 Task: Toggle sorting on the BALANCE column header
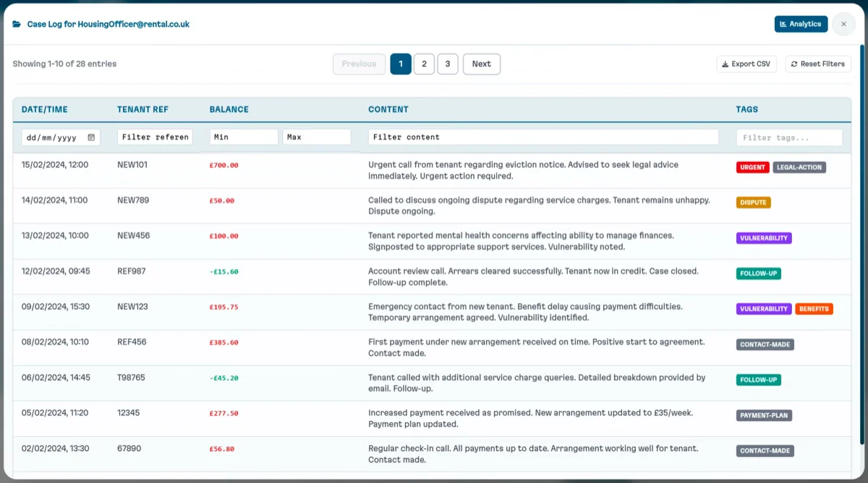[x=229, y=109]
